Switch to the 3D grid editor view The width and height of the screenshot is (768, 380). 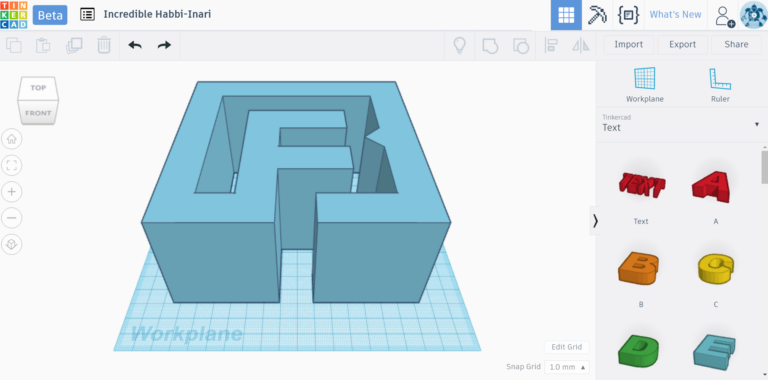point(566,15)
